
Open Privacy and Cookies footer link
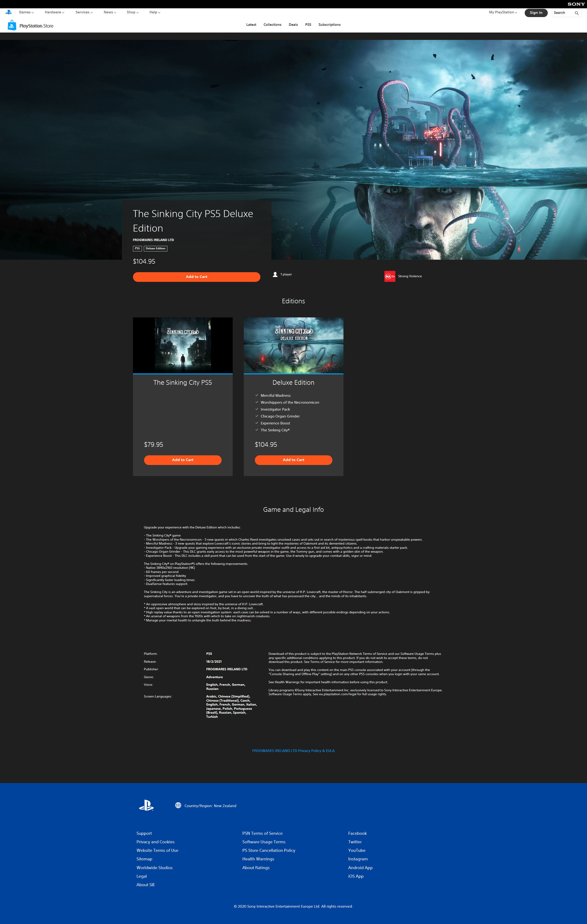[x=156, y=841]
